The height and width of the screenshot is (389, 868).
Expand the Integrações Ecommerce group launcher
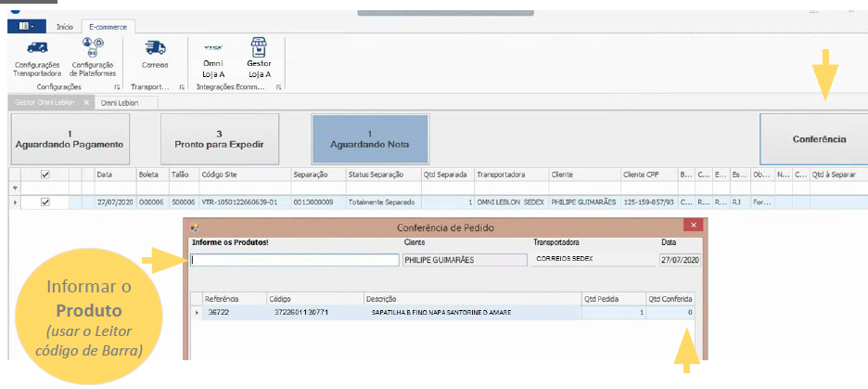278,87
